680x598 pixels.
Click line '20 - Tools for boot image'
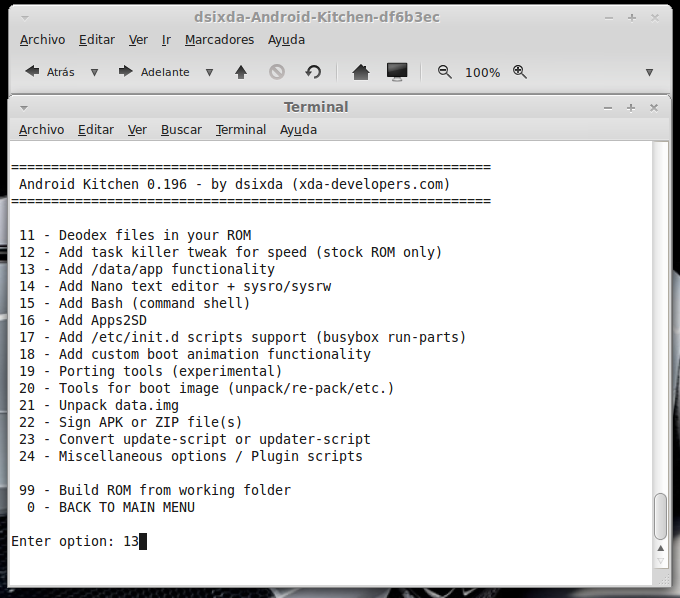(x=206, y=388)
